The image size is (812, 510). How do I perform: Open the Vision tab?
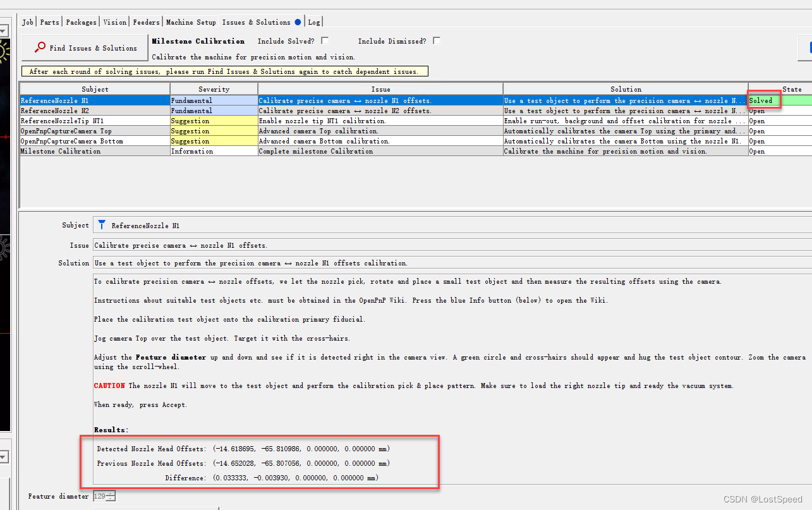click(114, 22)
